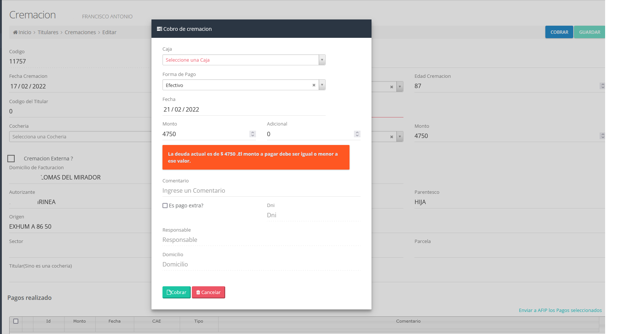Click the Responsable text field
This screenshot has height=334, width=644.
point(261,240)
